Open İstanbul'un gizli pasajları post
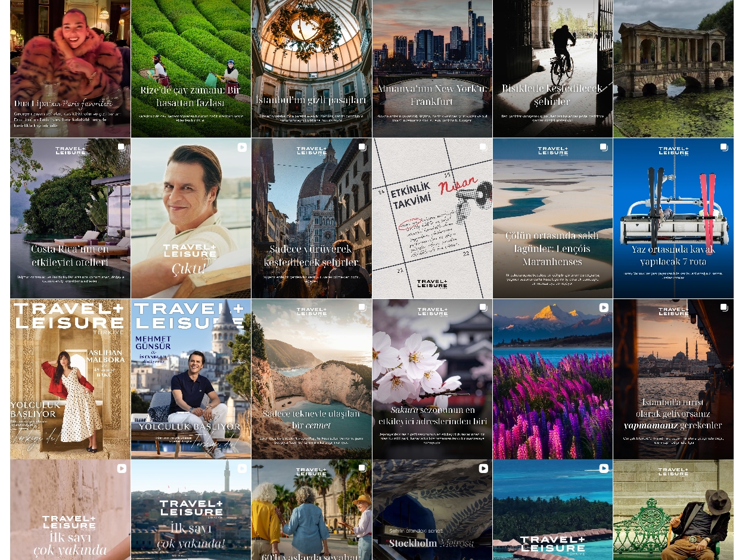 pyautogui.click(x=311, y=69)
